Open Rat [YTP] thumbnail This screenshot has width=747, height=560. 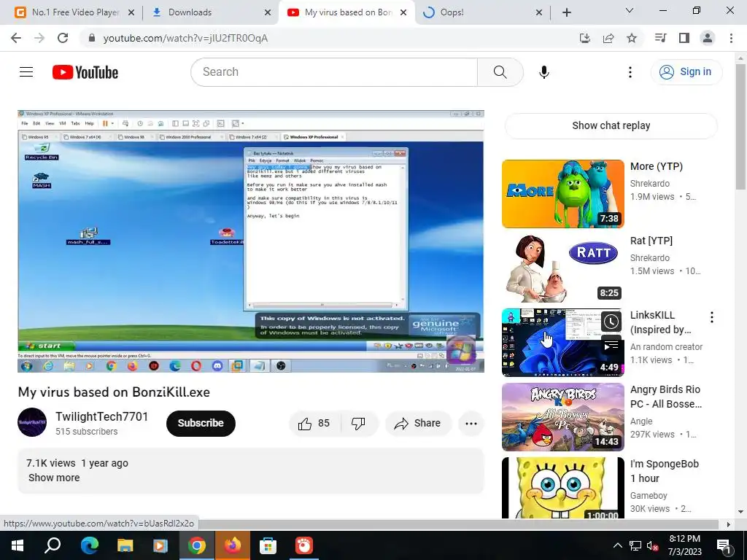tap(562, 268)
